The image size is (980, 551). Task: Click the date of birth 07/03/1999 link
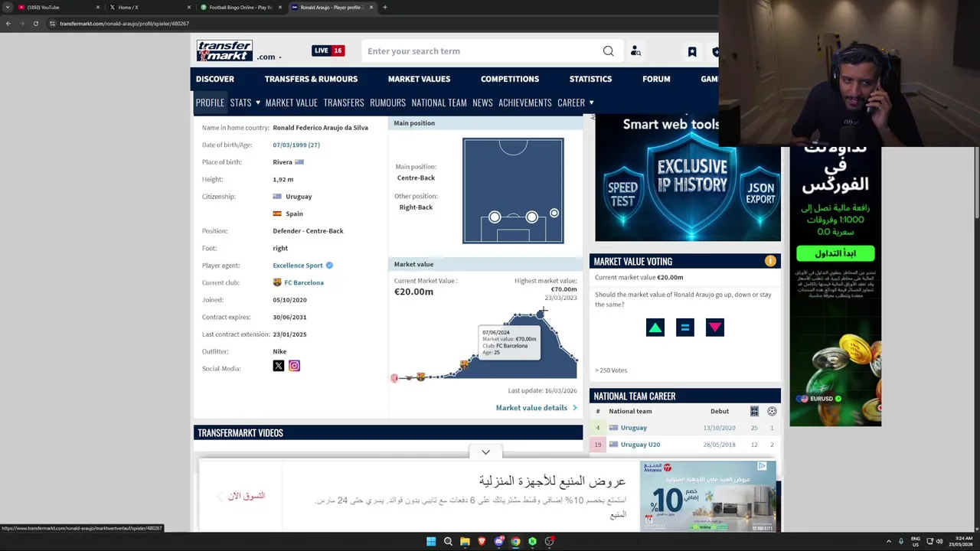click(296, 145)
